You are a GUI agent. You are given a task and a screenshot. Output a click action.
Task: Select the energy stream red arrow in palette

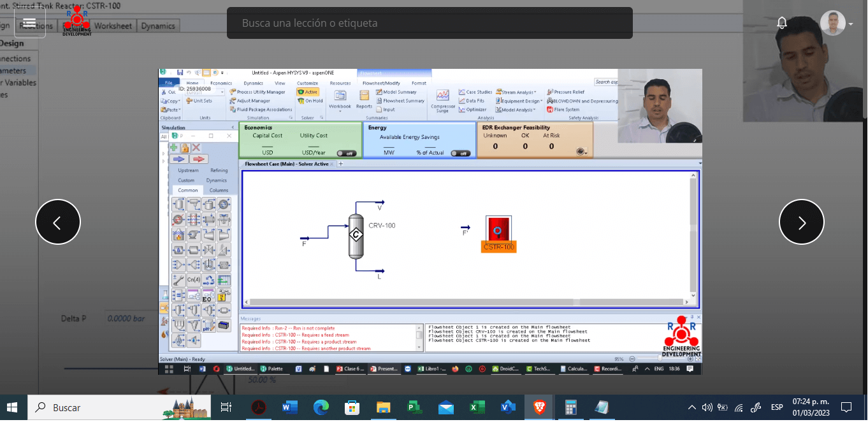coord(199,159)
